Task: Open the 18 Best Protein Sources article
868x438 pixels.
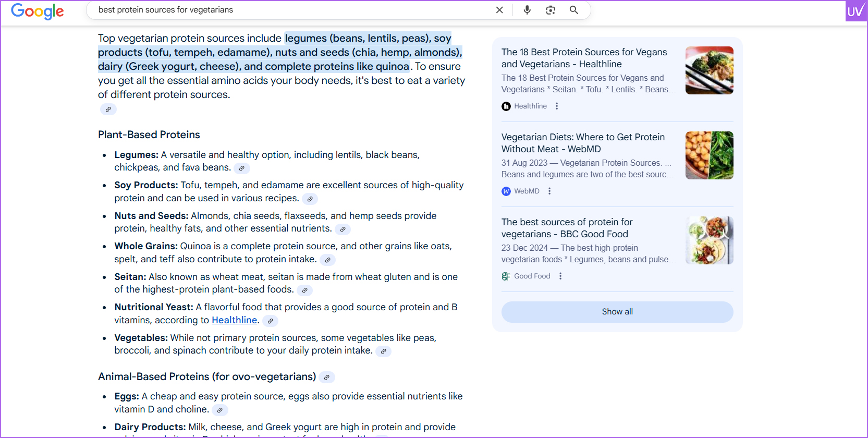Action: click(584, 58)
